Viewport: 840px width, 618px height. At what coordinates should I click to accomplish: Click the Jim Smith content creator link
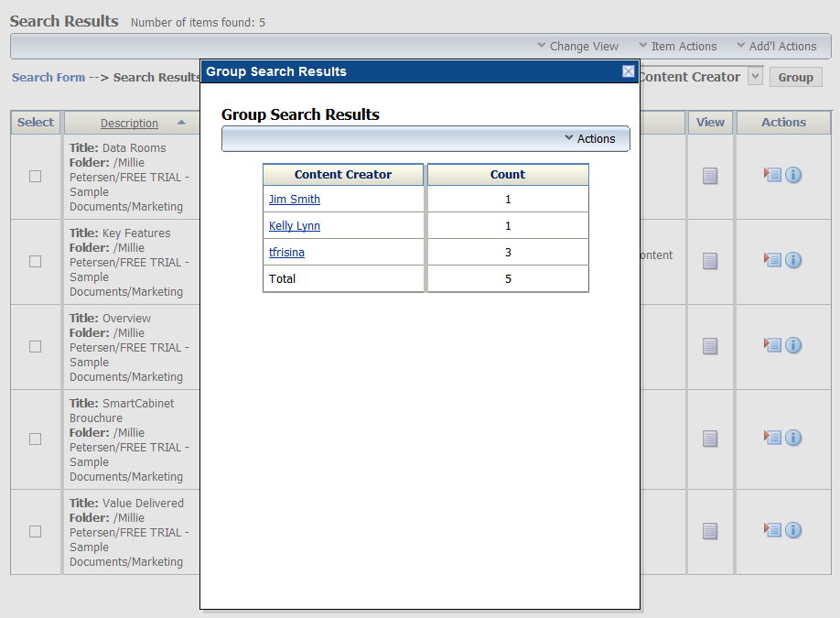pos(294,199)
